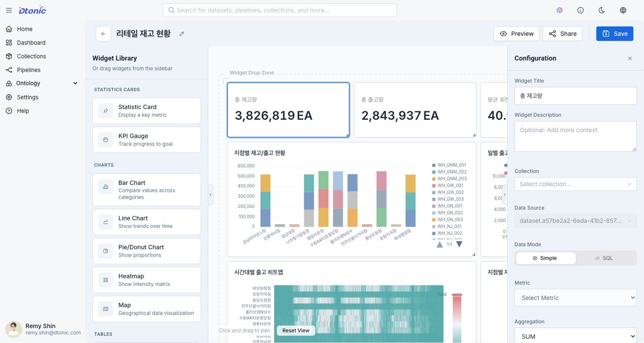Toggle dark mode moon icon
This screenshot has width=644, height=343.
tap(602, 10)
